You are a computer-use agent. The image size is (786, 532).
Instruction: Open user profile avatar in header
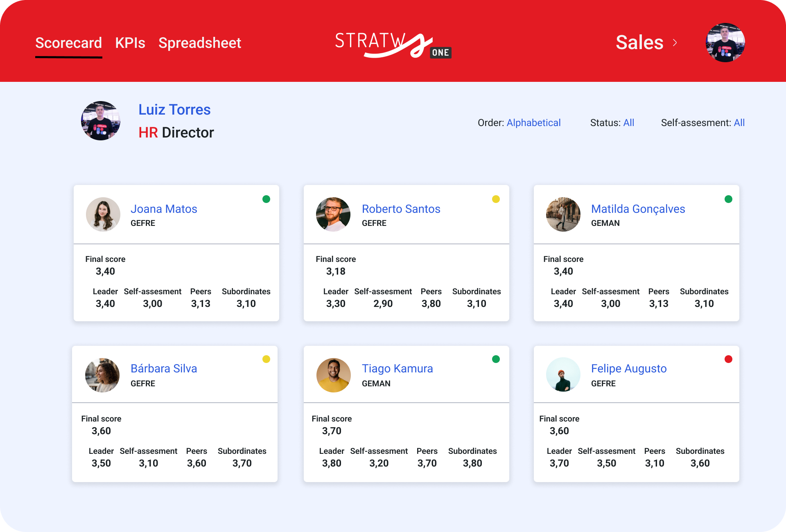tap(725, 43)
